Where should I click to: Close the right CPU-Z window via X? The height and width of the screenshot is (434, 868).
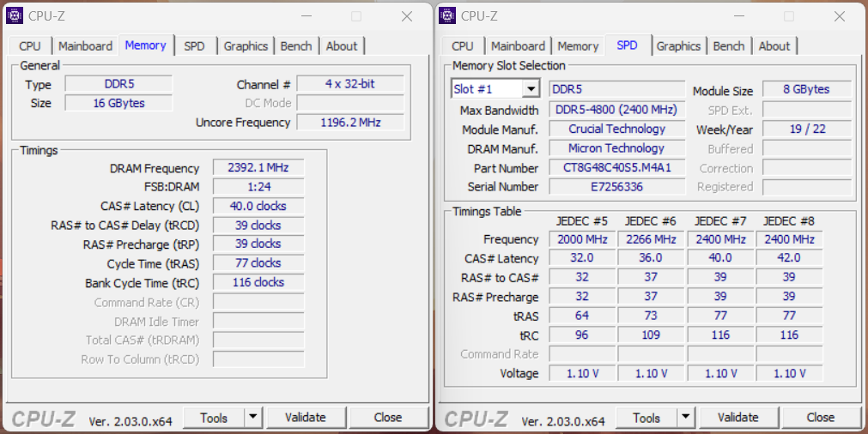click(x=840, y=16)
